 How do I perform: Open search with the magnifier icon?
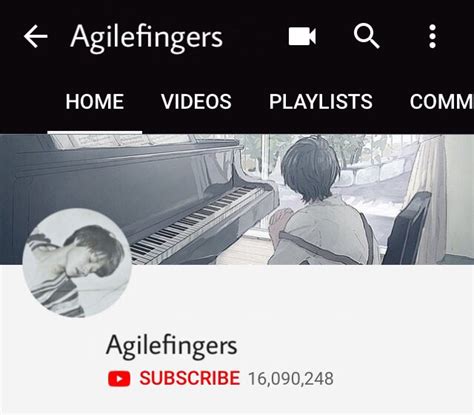click(366, 36)
